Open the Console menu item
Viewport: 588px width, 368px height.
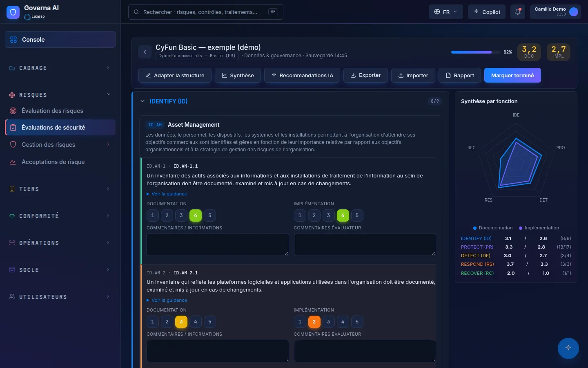[60, 40]
